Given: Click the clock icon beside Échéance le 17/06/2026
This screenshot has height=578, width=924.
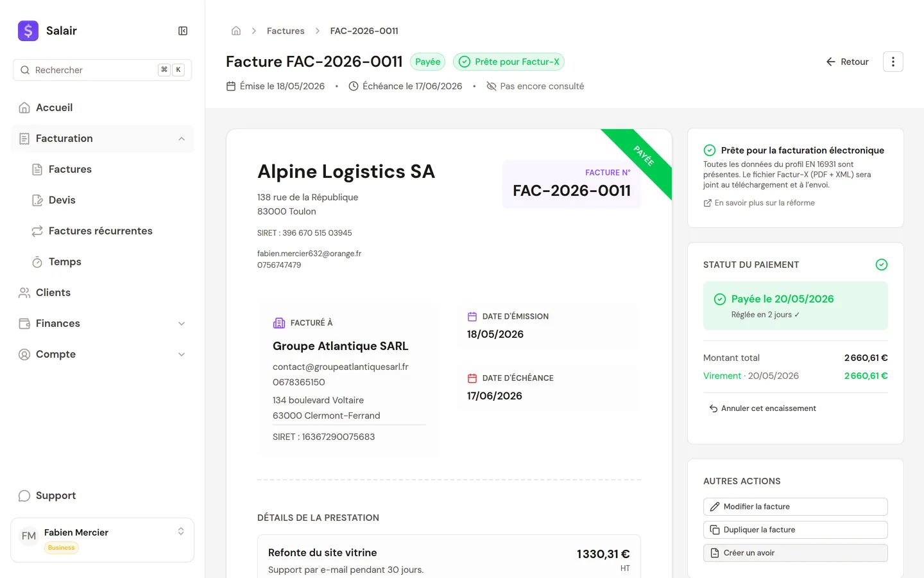Looking at the screenshot, I should (x=354, y=86).
